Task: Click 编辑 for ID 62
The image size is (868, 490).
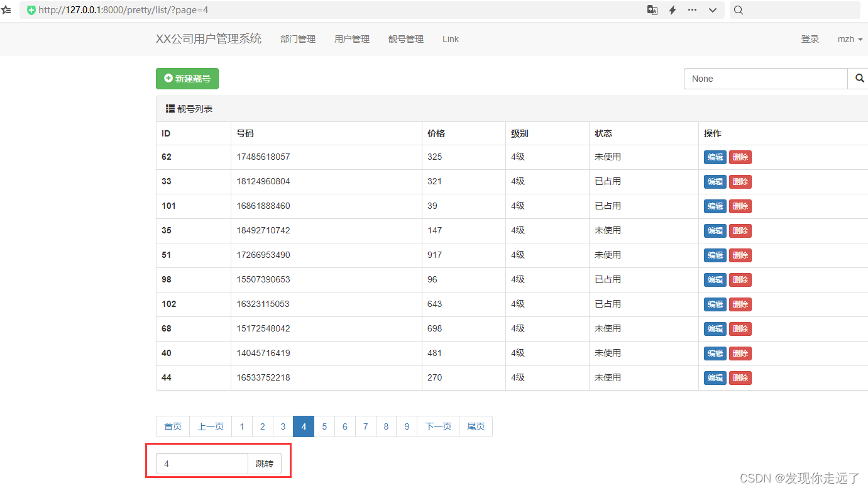Action: click(715, 157)
